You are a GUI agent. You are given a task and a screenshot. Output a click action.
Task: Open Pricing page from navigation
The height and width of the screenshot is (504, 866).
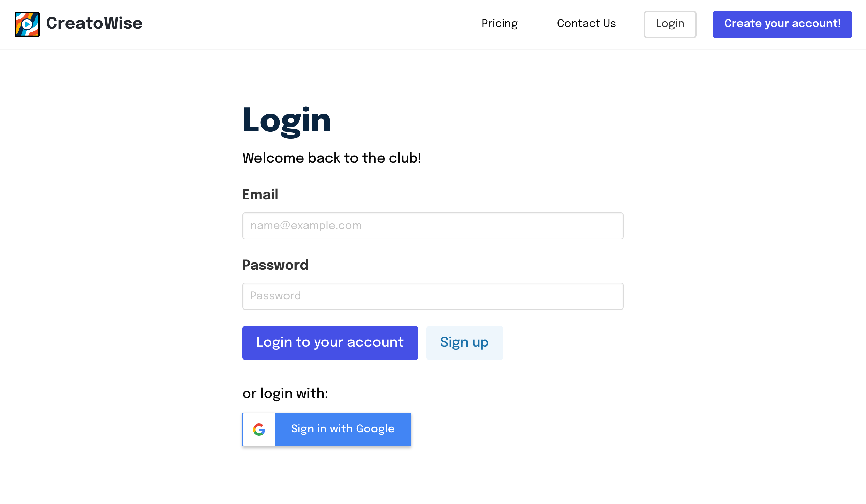pos(500,24)
